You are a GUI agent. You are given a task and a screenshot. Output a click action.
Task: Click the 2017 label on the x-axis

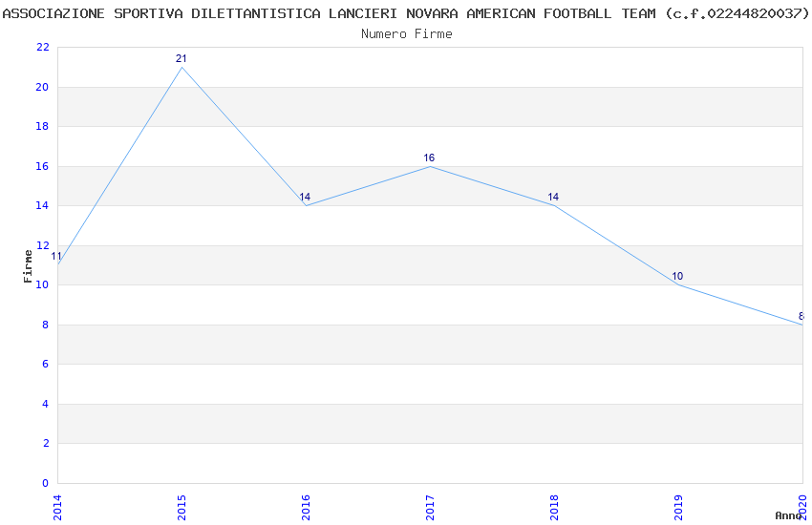[430, 505]
